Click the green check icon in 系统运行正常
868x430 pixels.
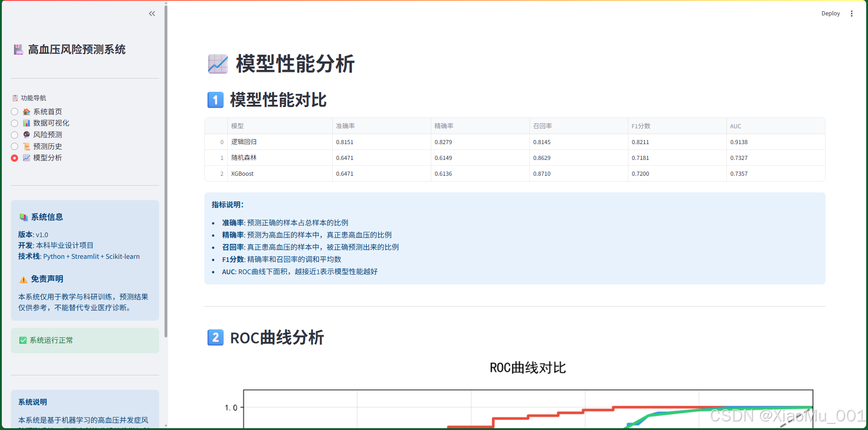click(23, 340)
